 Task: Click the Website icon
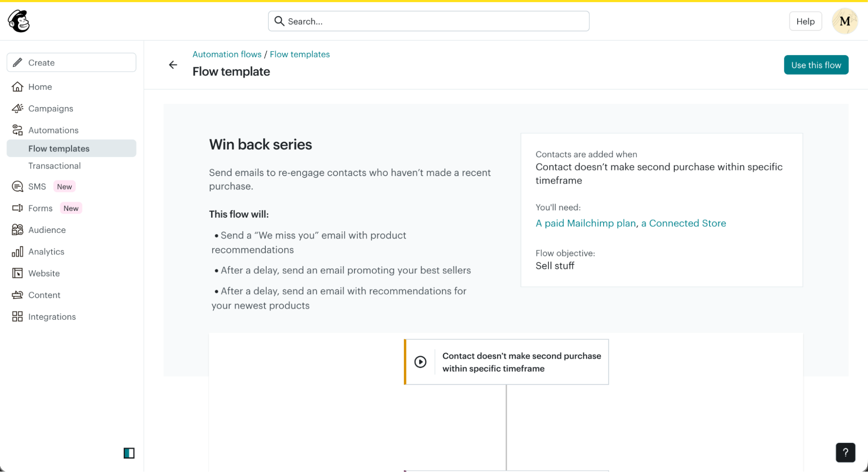click(x=17, y=273)
